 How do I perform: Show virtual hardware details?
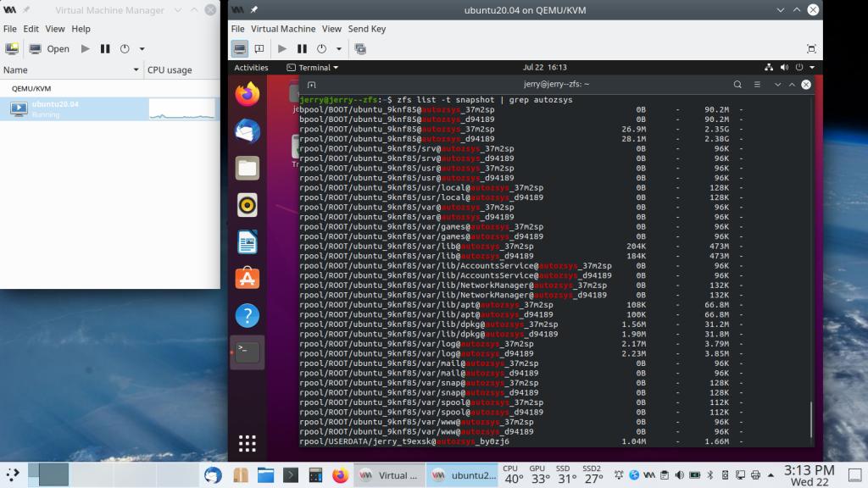pyautogui.click(x=259, y=49)
